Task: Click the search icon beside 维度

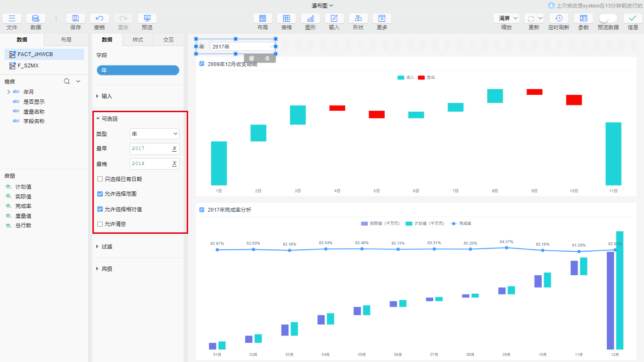Action: [x=67, y=82]
